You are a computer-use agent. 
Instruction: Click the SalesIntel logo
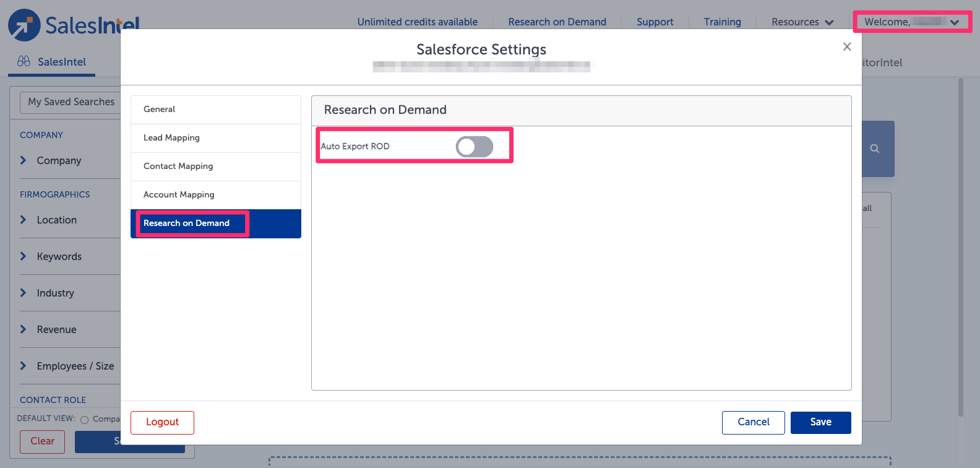coord(74,25)
